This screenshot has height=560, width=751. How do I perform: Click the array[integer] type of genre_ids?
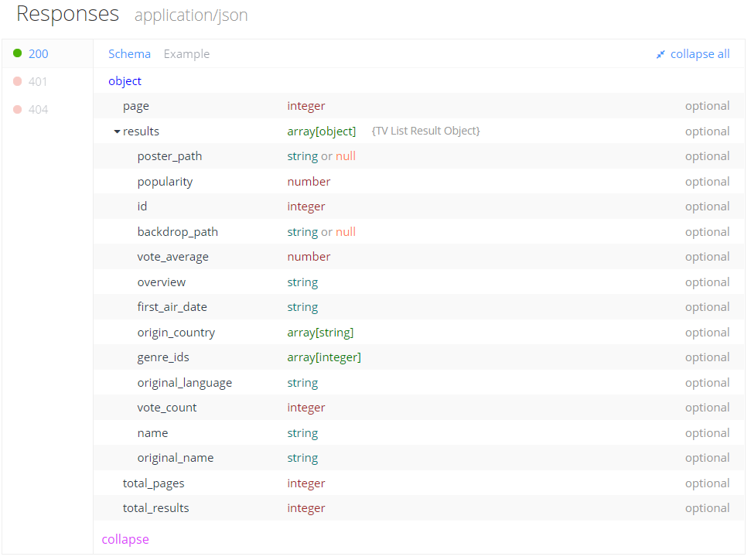coord(324,357)
